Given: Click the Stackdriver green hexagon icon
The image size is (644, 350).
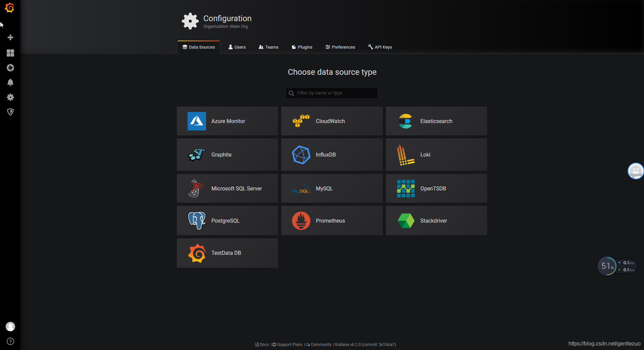Looking at the screenshot, I should pos(406,221).
